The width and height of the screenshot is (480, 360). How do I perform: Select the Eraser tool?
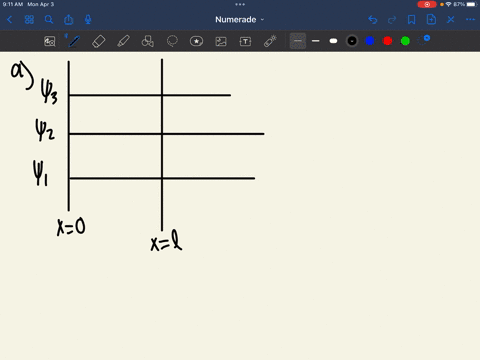[98, 41]
